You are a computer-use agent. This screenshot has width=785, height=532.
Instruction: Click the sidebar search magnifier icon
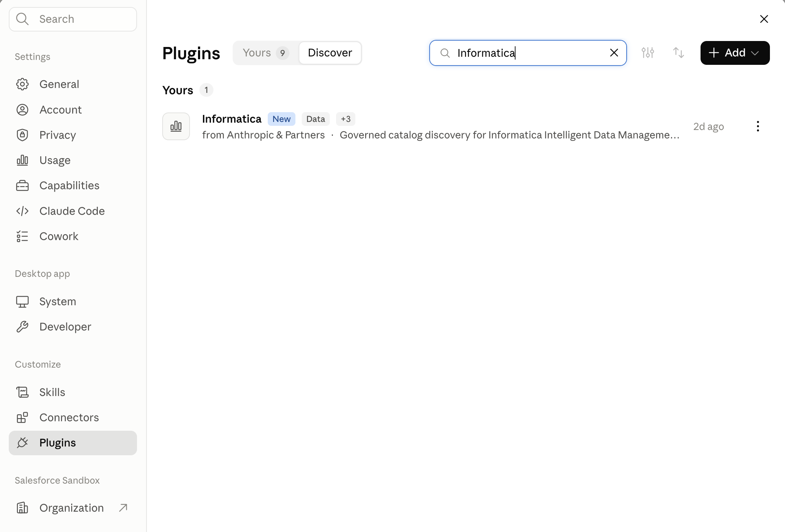[x=22, y=19]
